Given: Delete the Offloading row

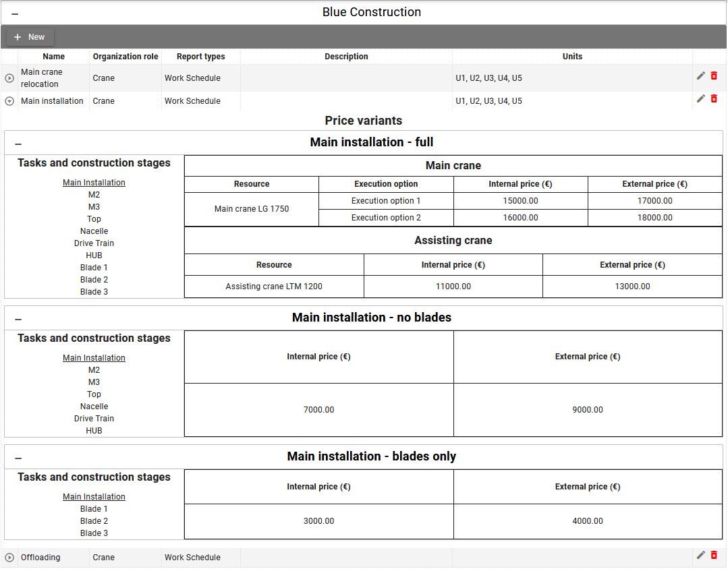Looking at the screenshot, I should 714,555.
